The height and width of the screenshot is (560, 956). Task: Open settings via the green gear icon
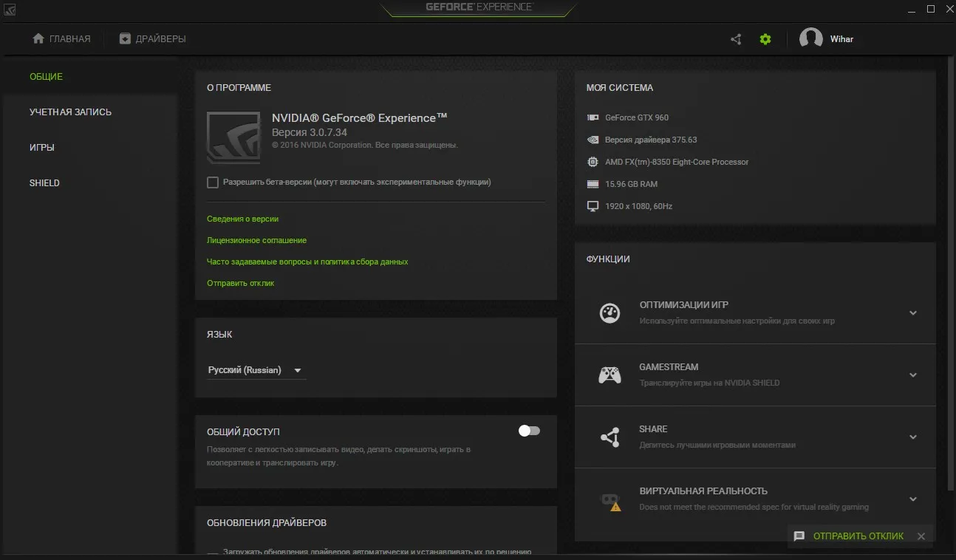pos(765,39)
